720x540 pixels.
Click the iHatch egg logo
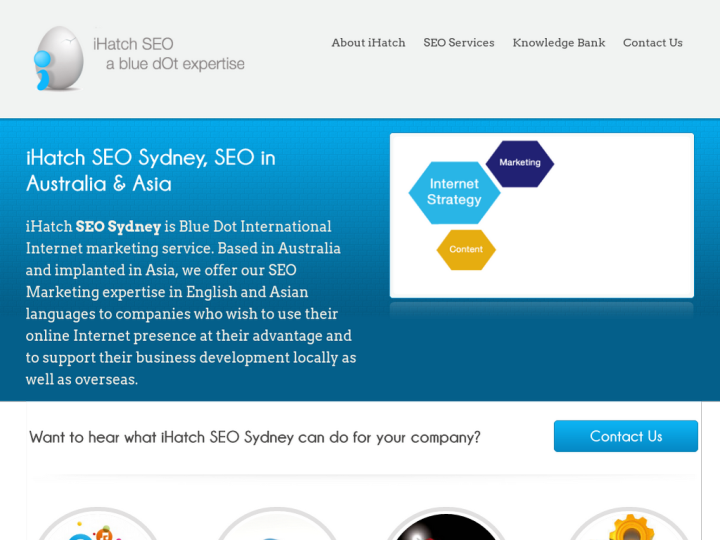click(59, 58)
